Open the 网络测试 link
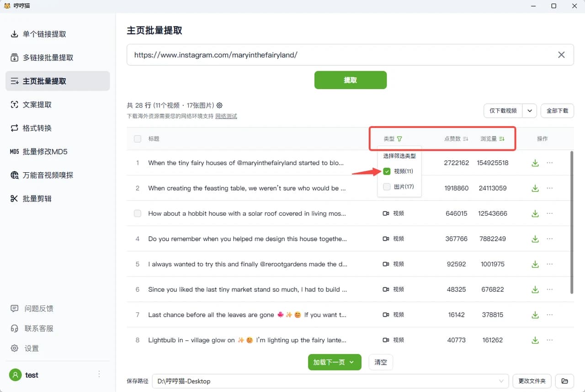This screenshot has height=392, width=585. pos(226,117)
